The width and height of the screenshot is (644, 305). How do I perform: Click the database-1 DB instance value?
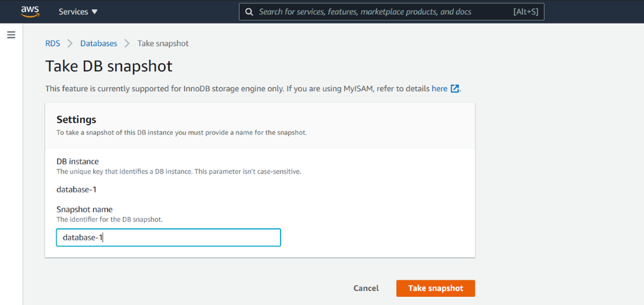tap(76, 190)
